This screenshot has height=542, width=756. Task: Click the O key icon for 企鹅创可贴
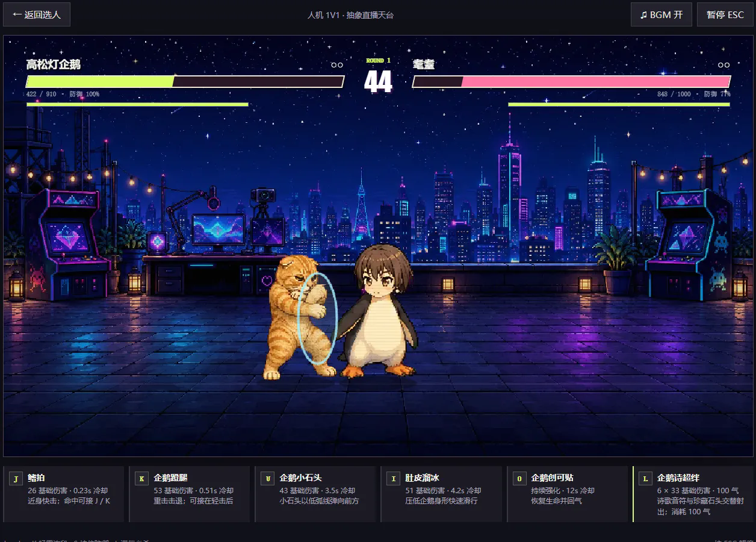[519, 479]
